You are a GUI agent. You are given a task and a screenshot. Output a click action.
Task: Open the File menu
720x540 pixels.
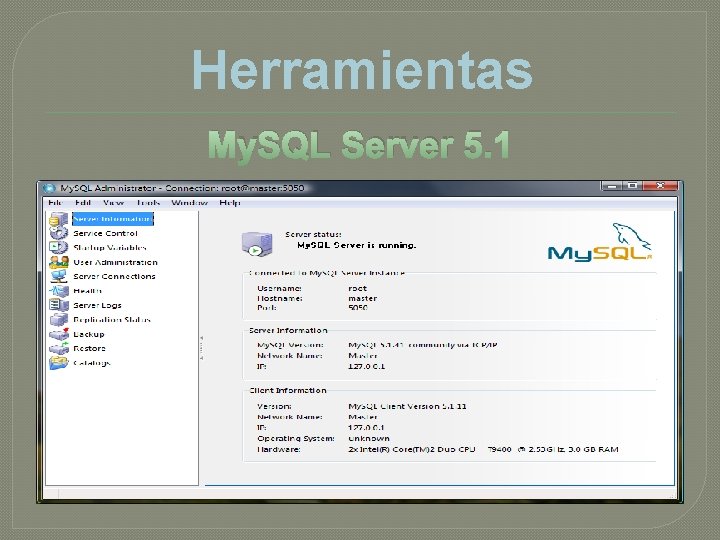tap(55, 202)
